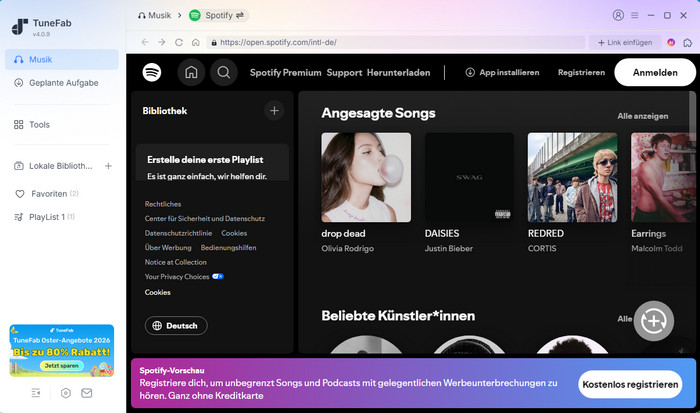Click the Beliebte Künstler*innen heading

(x=398, y=316)
